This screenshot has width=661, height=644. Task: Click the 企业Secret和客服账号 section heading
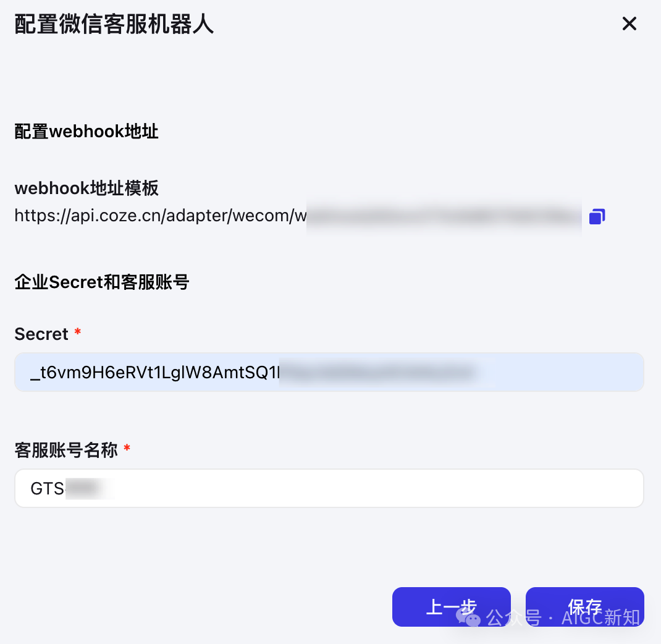coord(101,282)
